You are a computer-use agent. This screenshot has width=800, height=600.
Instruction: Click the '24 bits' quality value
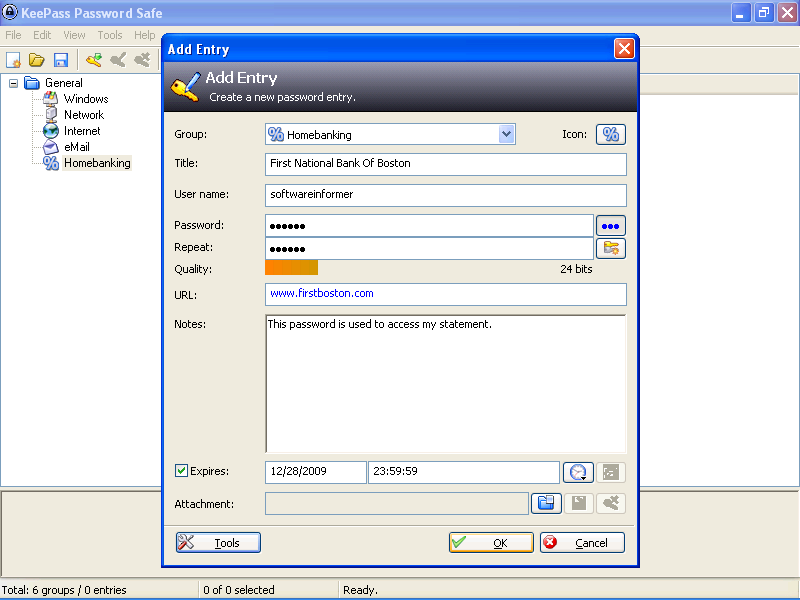click(x=576, y=269)
